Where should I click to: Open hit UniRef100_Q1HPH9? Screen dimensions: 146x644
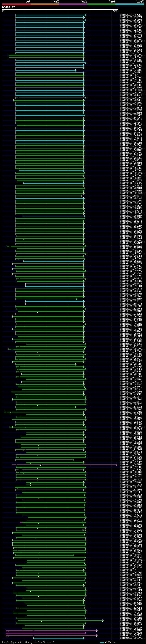coord(131,30)
